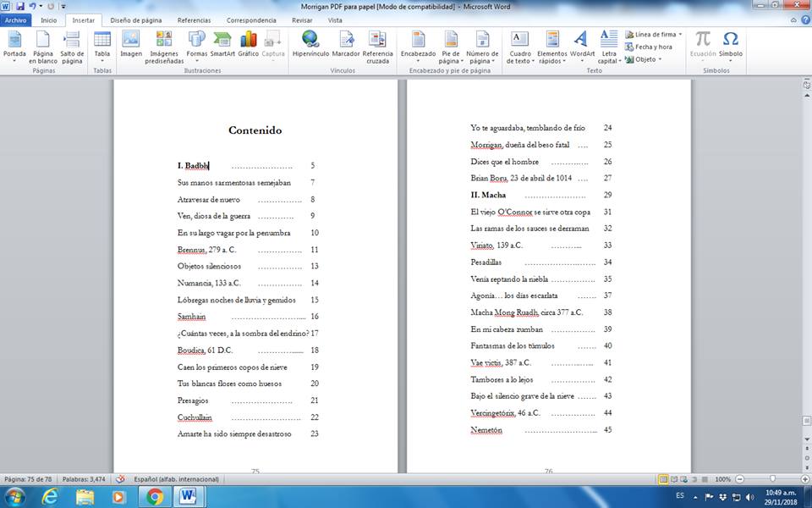Switch to the Diseño de página tab
The image size is (812, 508).
[138, 19]
